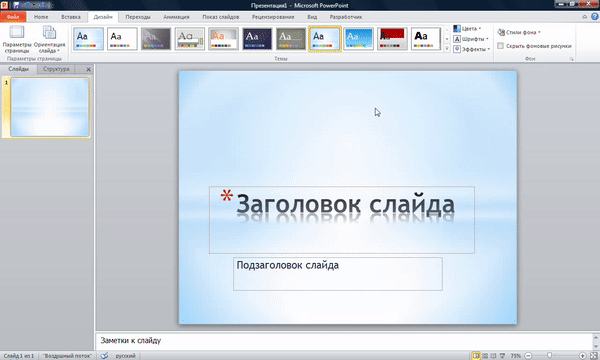Open PowerPoint Help
This screenshot has width=600, height=360.
(x=594, y=16)
